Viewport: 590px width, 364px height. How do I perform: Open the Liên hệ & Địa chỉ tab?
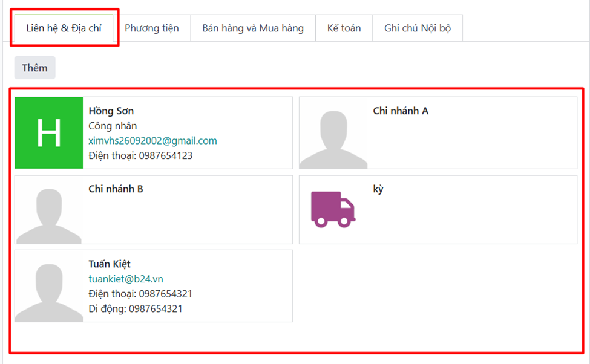click(x=64, y=28)
